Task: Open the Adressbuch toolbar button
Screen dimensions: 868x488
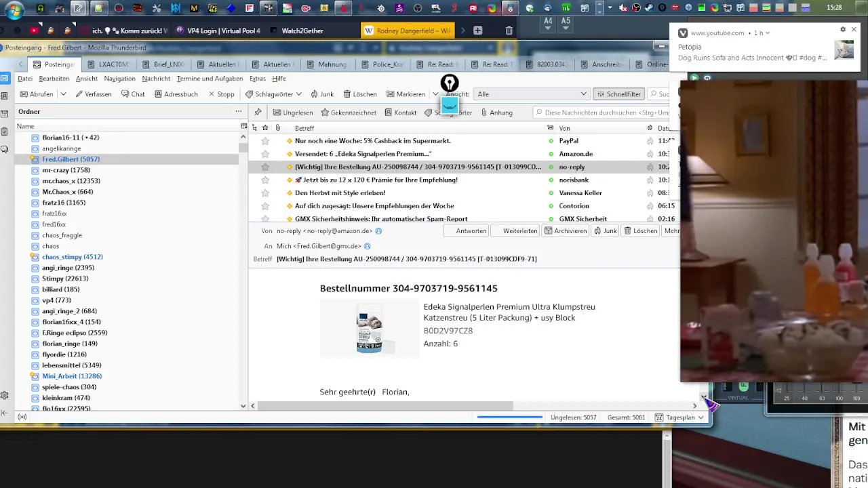Action: pos(176,94)
